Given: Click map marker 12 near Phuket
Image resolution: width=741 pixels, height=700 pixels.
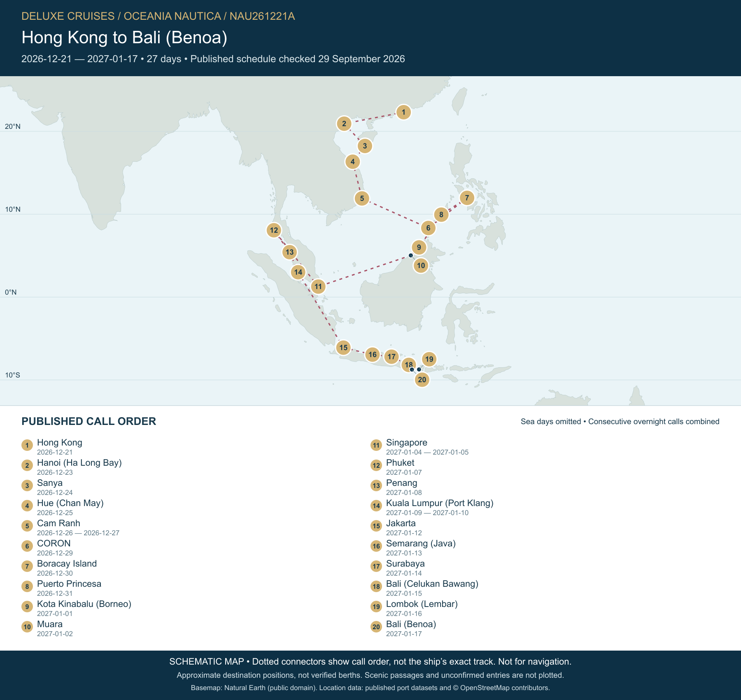Looking at the screenshot, I should [x=274, y=230].
